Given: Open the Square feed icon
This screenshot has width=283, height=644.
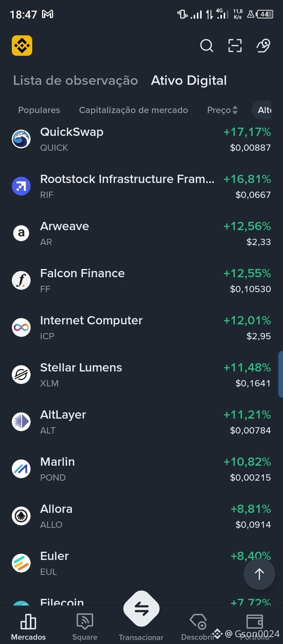Looking at the screenshot, I should tap(85, 622).
